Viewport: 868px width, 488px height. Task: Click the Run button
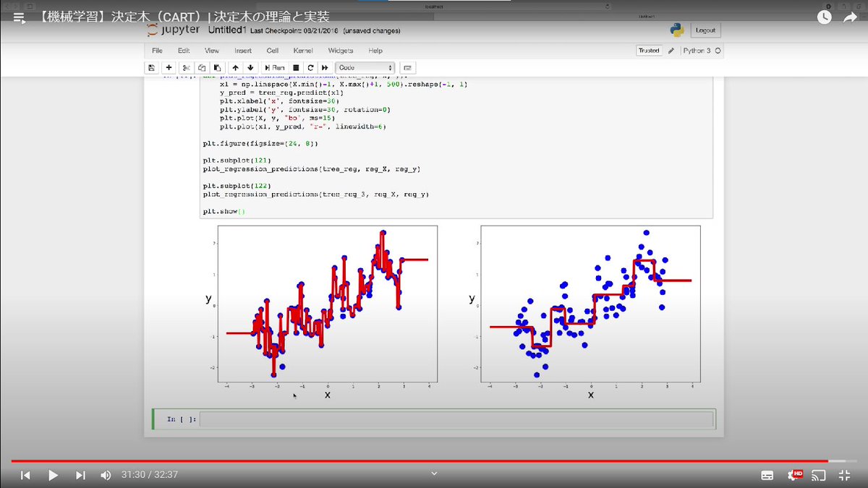point(275,67)
